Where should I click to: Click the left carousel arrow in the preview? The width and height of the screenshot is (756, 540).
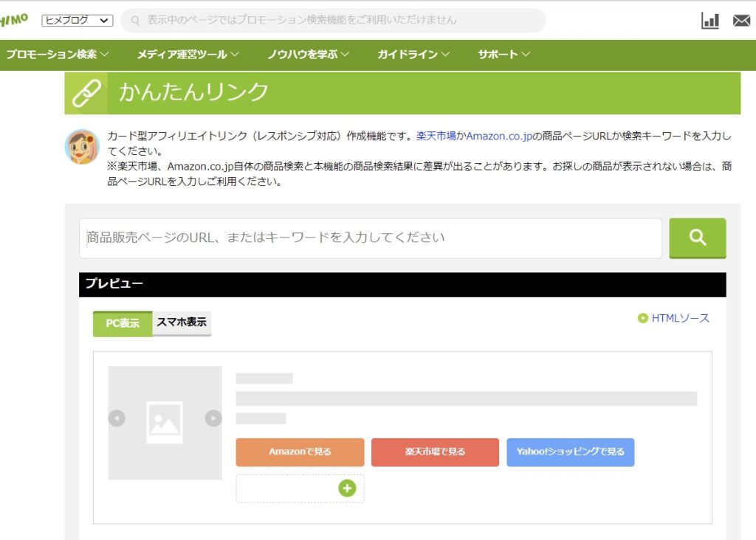pyautogui.click(x=117, y=418)
